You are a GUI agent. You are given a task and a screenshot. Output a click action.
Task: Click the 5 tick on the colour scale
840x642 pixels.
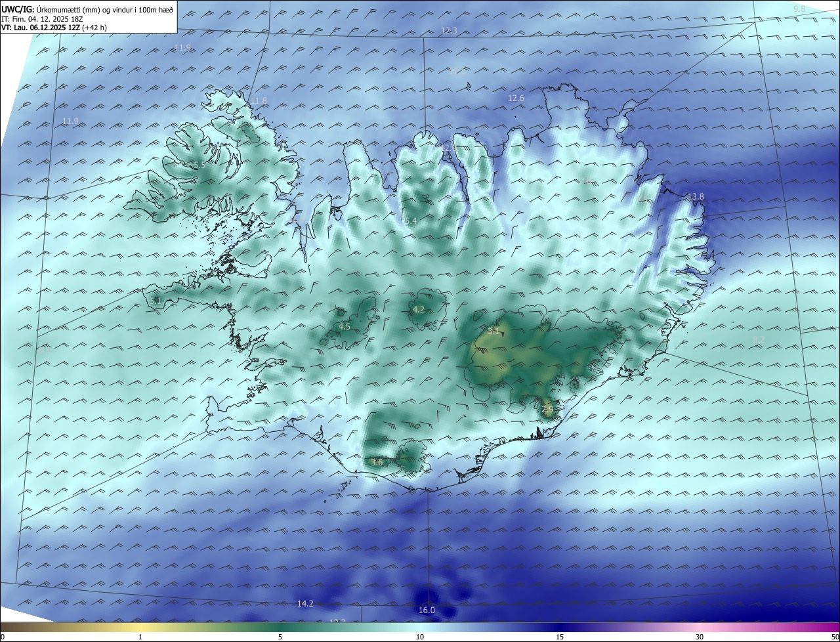280,637
